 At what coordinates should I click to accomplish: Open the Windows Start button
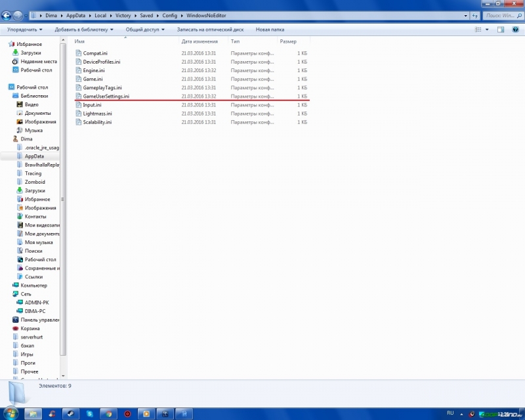tap(10, 413)
